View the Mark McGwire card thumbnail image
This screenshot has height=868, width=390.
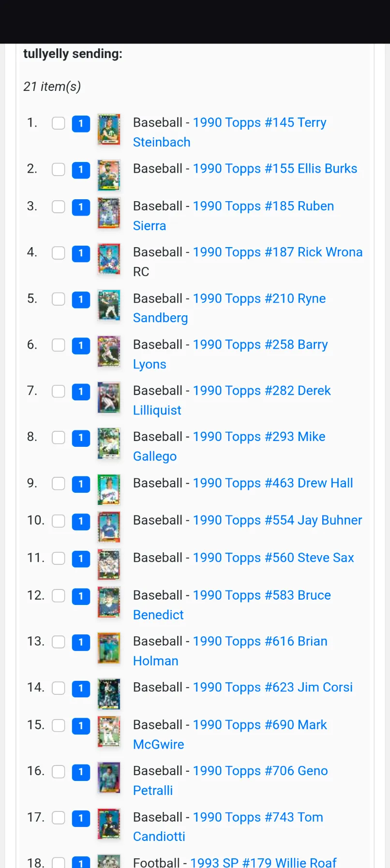tap(109, 732)
